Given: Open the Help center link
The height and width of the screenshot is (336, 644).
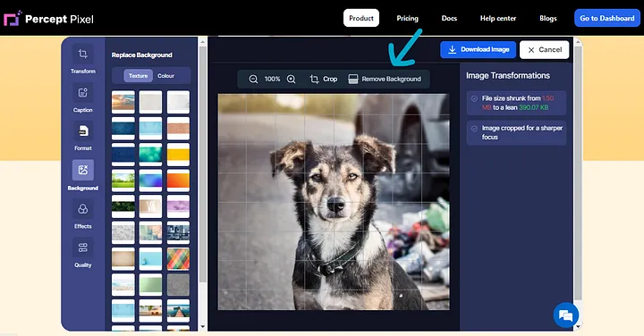Looking at the screenshot, I should [498, 18].
